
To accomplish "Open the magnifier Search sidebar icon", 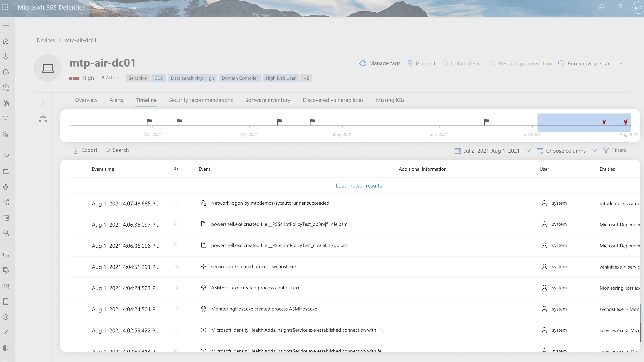I will (x=6, y=156).
